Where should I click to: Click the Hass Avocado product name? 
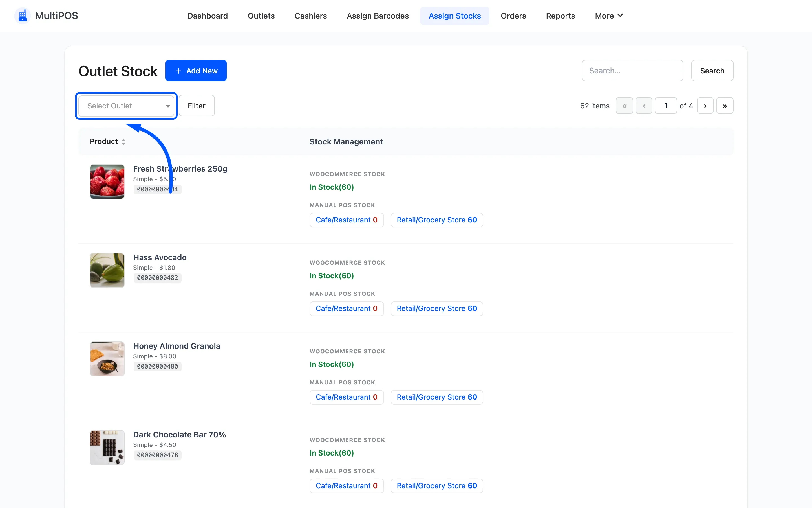pyautogui.click(x=160, y=257)
